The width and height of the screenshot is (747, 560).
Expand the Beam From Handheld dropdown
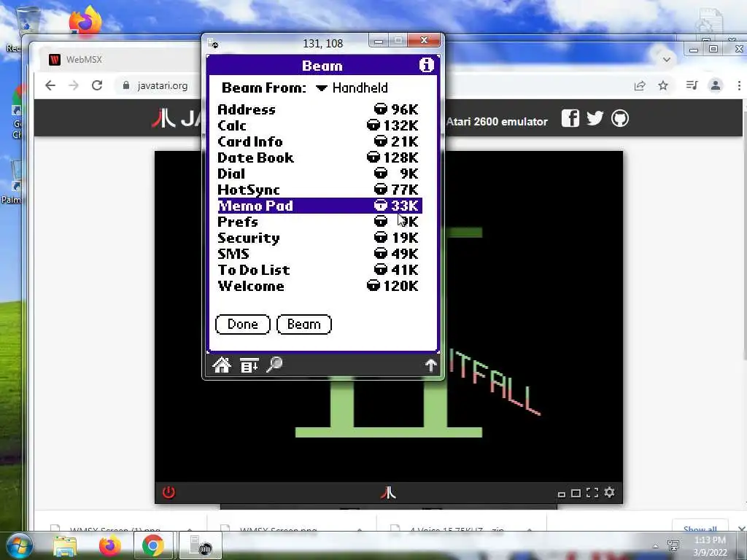tap(352, 87)
